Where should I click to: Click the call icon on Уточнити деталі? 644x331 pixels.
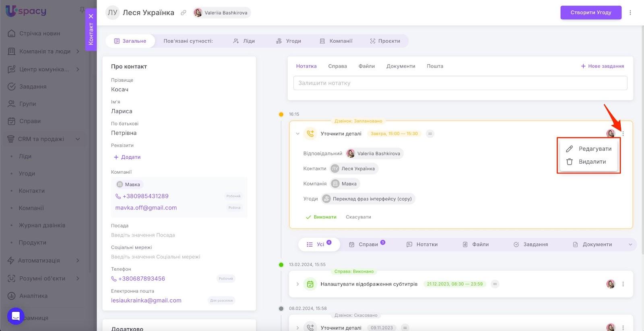[310, 134]
